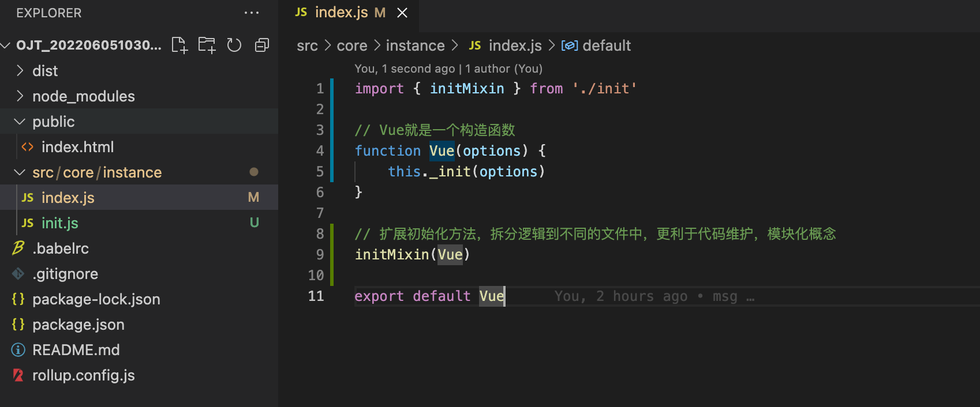980x407 pixels.
Task: Click the symbol icon before default breadcrumb
Action: tap(570, 46)
